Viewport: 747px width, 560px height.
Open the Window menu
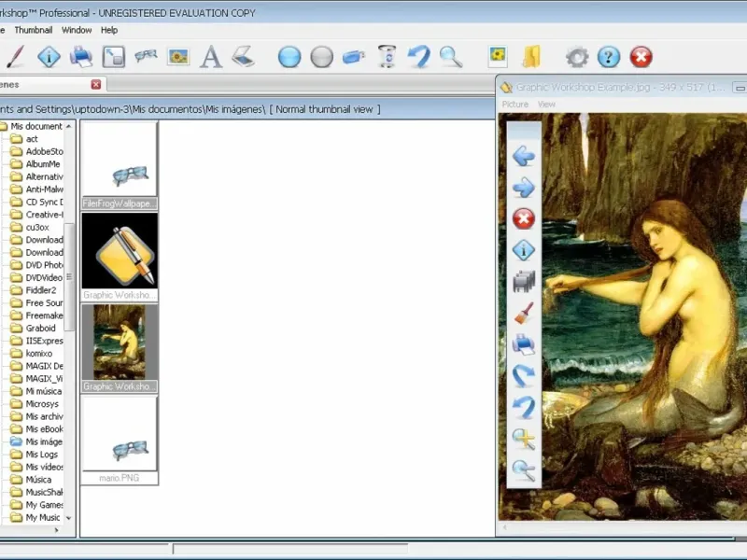(x=77, y=30)
